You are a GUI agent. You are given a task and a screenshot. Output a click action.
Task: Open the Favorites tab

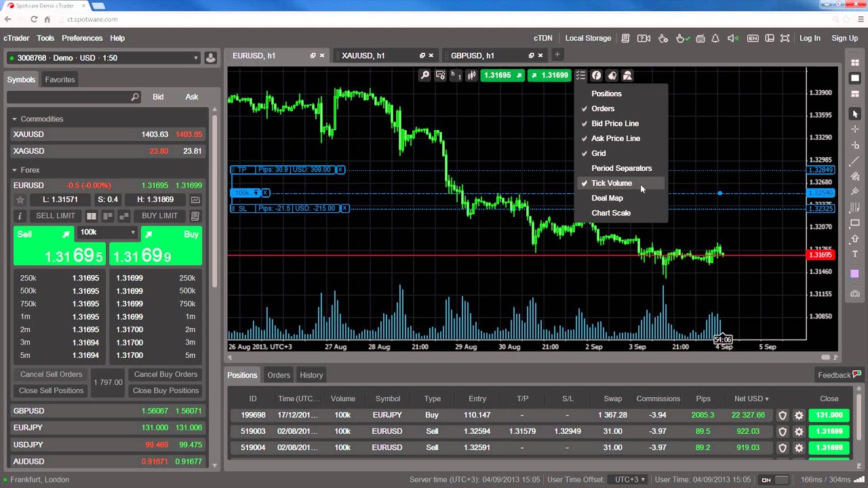60,79
